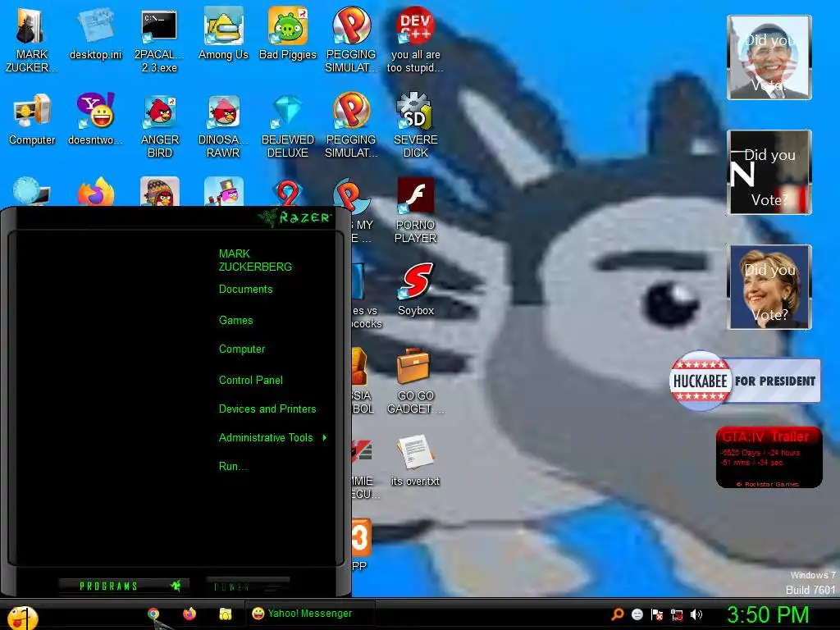Click the smiley face tray icon
Image resolution: width=840 pixels, height=630 pixels.
pos(637,614)
